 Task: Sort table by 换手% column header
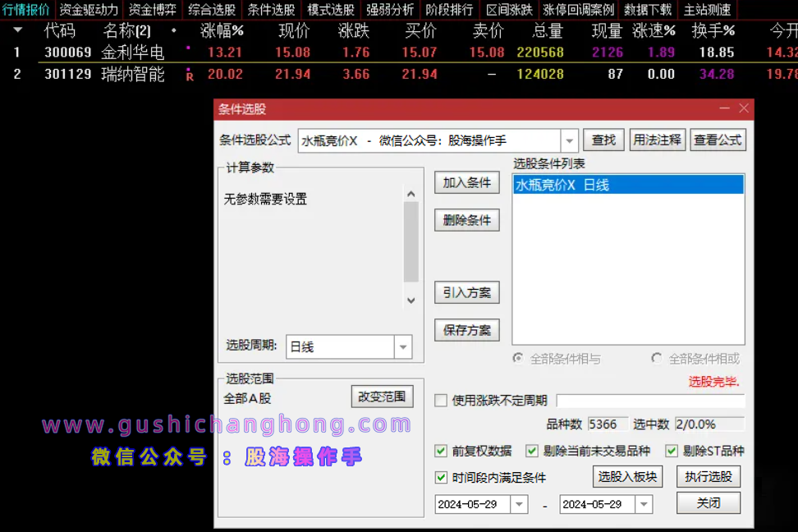click(713, 31)
